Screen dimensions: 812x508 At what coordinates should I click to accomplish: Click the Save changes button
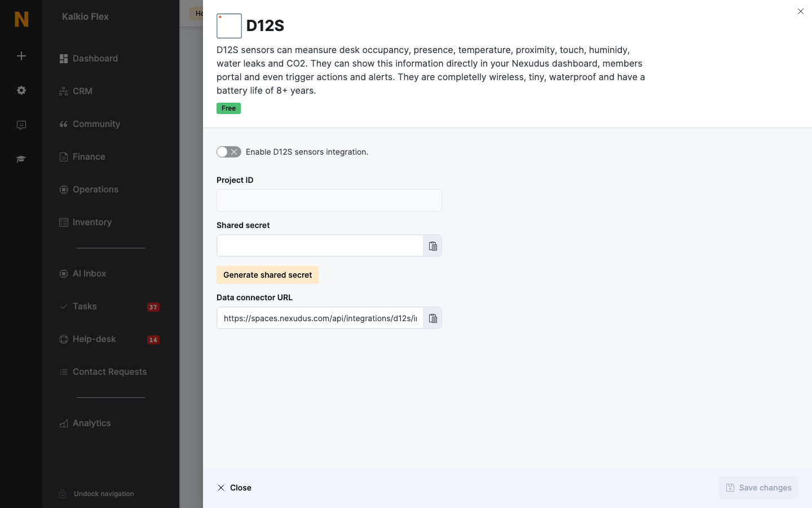(758, 488)
